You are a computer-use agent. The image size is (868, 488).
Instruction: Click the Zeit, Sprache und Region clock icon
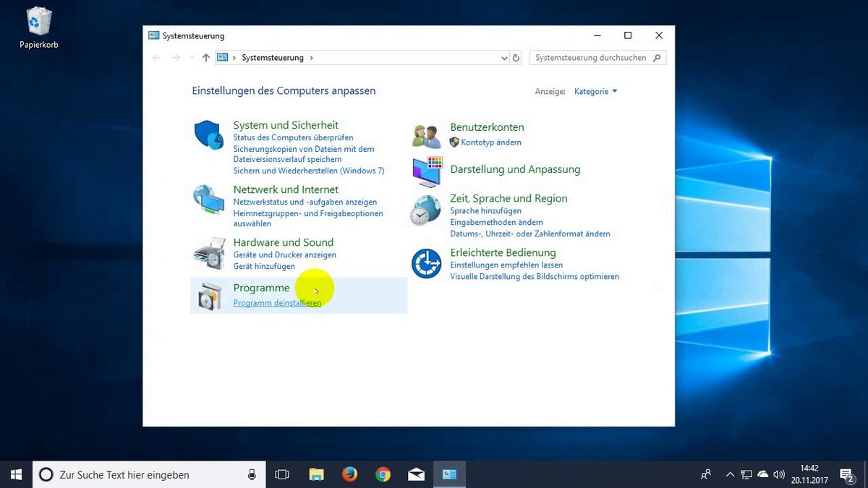pos(426,210)
